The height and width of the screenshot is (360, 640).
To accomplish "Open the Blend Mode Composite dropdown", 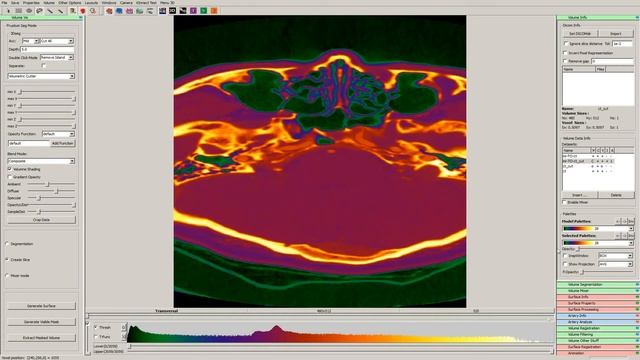I will (41, 161).
